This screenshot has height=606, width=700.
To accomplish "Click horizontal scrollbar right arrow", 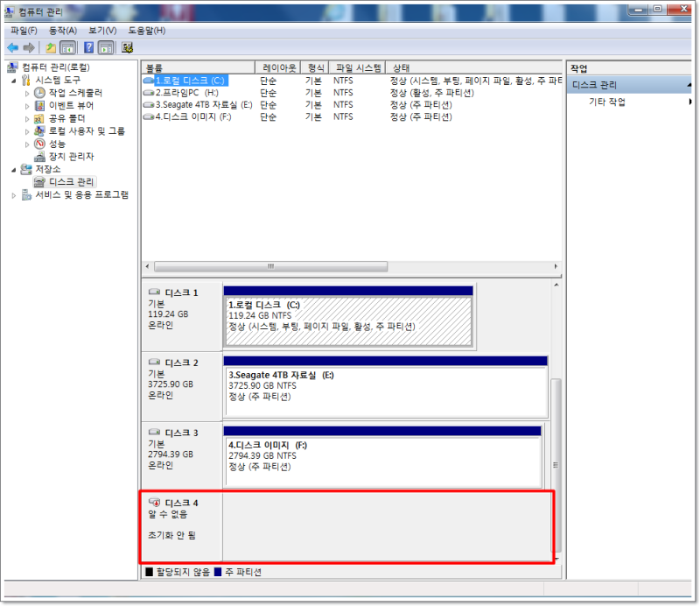I will tap(556, 266).
